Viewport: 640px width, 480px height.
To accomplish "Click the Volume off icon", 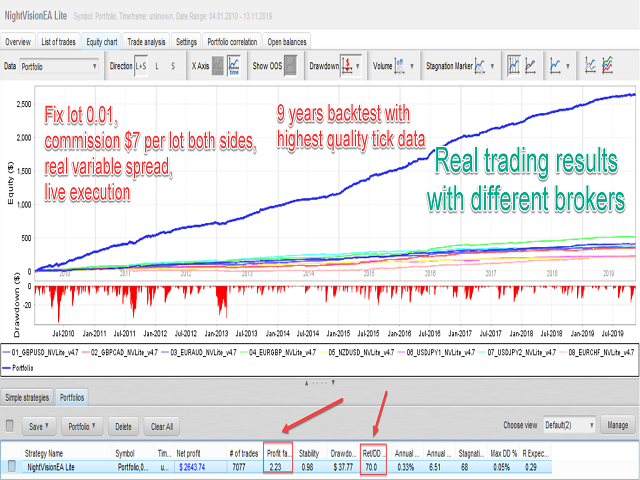I will 400,66.
